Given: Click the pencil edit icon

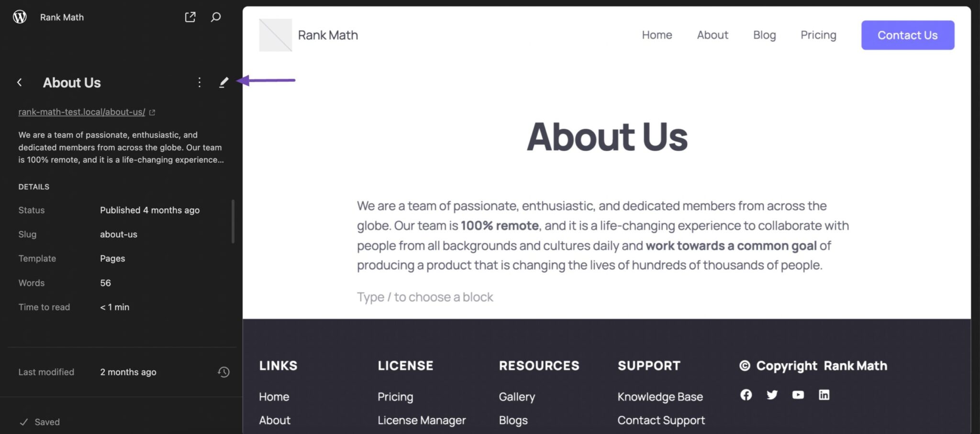Looking at the screenshot, I should [223, 83].
